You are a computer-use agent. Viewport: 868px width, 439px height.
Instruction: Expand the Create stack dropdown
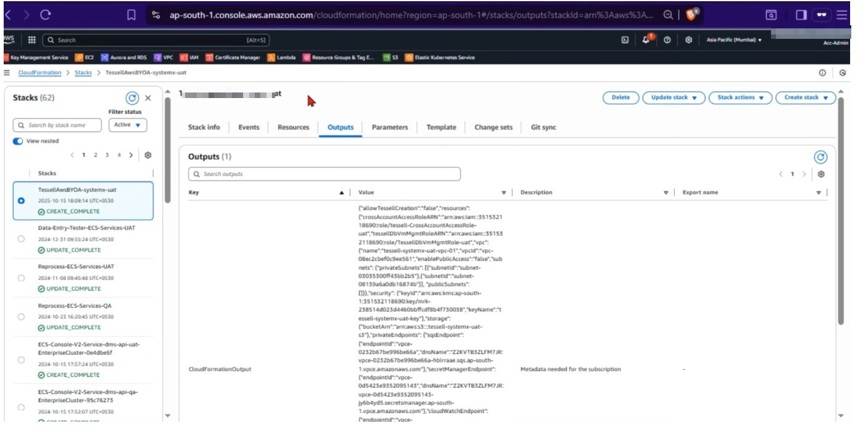(806, 97)
